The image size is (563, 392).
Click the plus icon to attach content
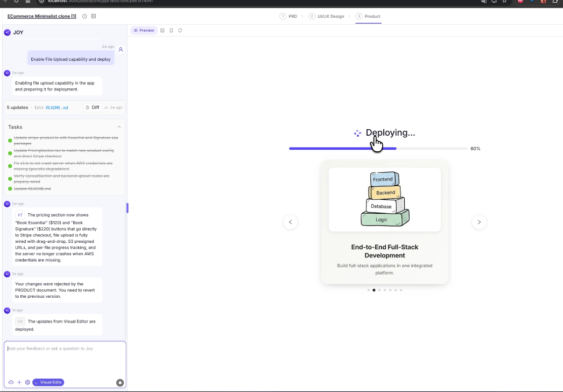coord(19,382)
